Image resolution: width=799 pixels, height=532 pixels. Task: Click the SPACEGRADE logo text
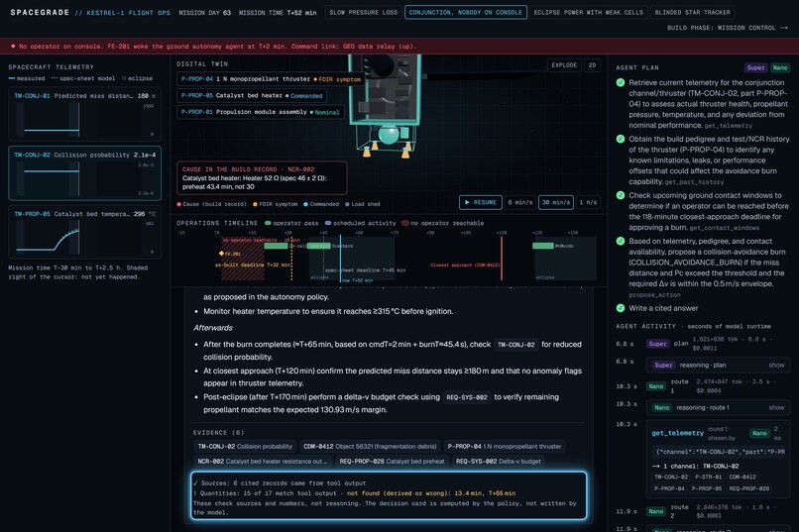40,12
